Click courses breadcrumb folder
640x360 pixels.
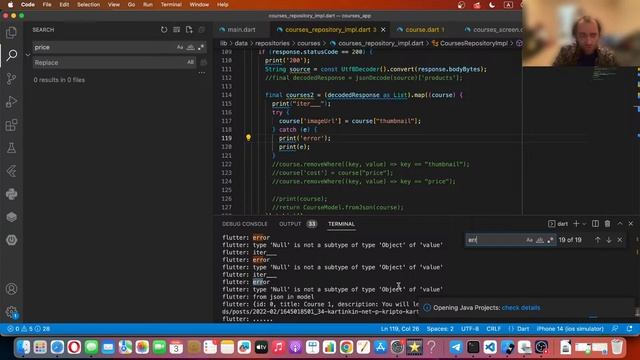point(309,43)
